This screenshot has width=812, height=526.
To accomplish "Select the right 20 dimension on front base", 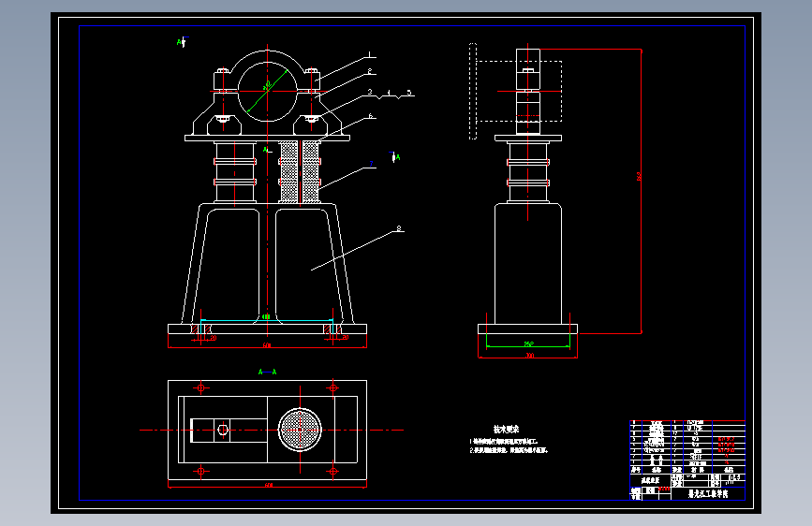I will coord(345,338).
